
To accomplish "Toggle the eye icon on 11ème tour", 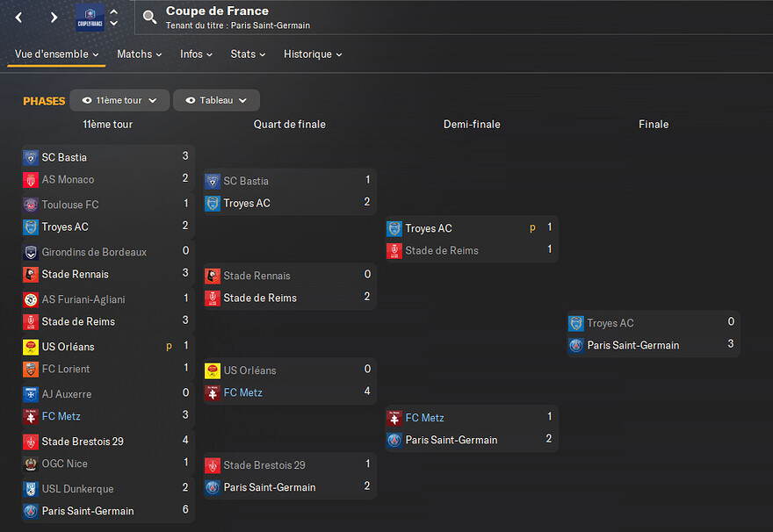I will pyautogui.click(x=87, y=100).
